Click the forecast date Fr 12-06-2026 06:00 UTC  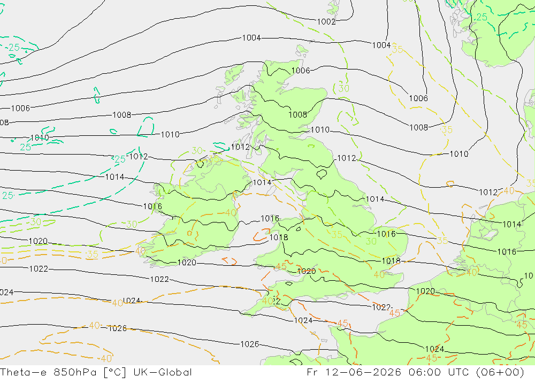415,372
